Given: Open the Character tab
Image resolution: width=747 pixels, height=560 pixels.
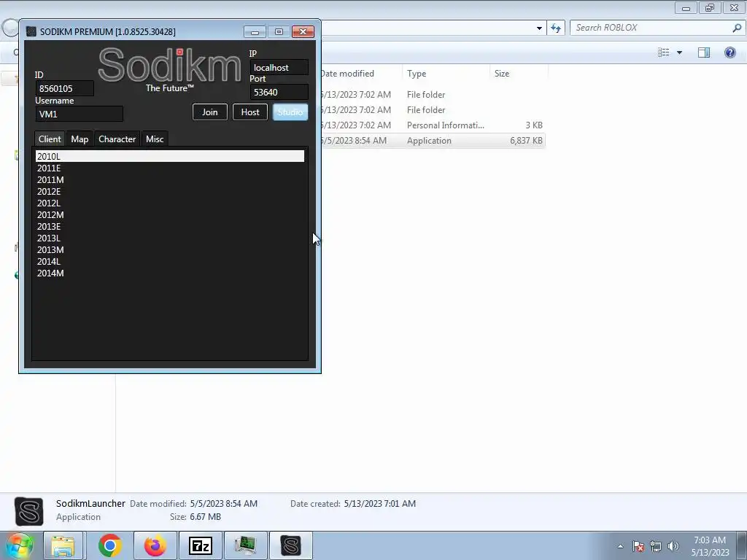Looking at the screenshot, I should 117,139.
